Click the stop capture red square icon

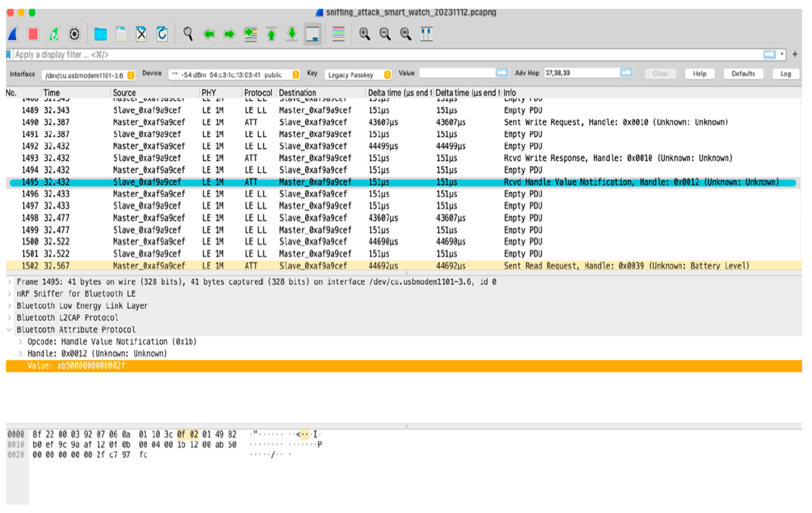[x=33, y=34]
